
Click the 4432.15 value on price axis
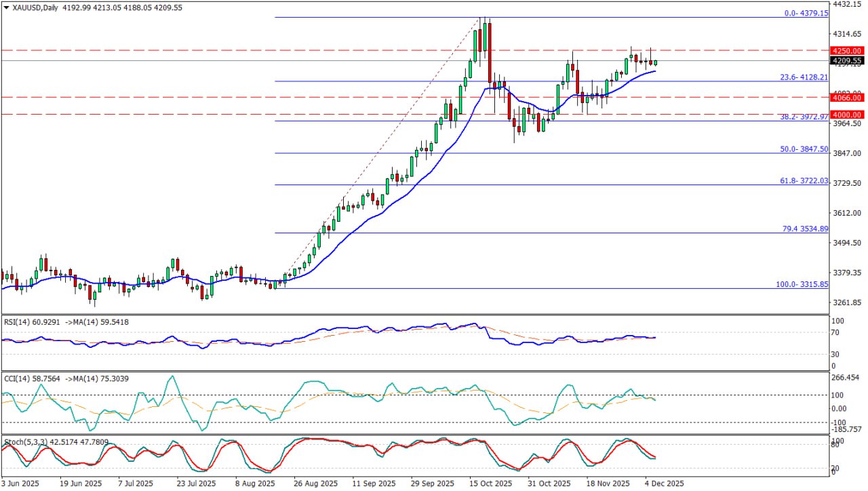pyautogui.click(x=847, y=5)
